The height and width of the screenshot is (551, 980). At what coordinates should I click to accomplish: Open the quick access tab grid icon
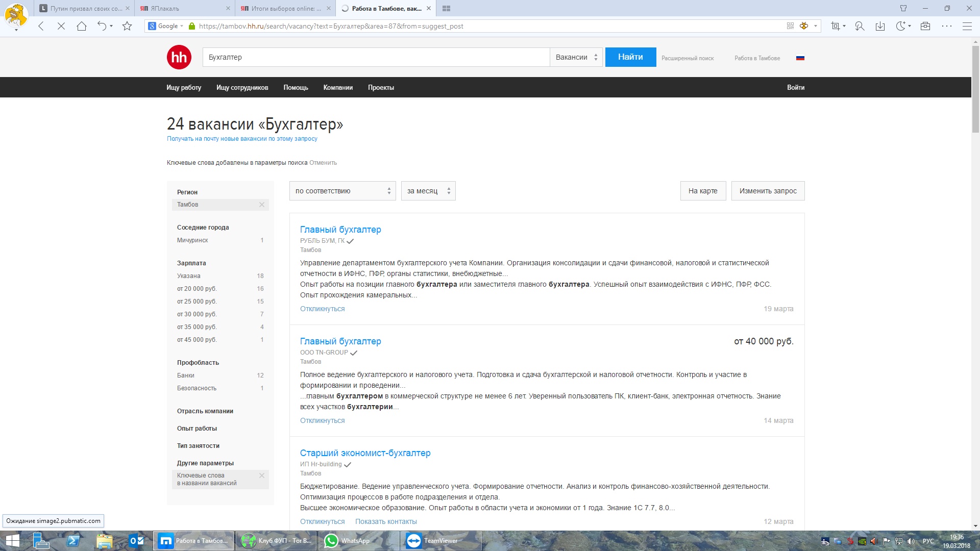[446, 9]
